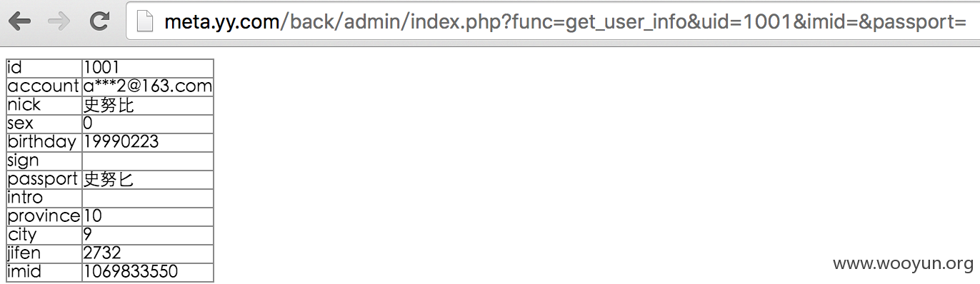Viewport: 980px width, 284px height.
Task: Click the empty sign value cell
Action: pyautogui.click(x=148, y=161)
